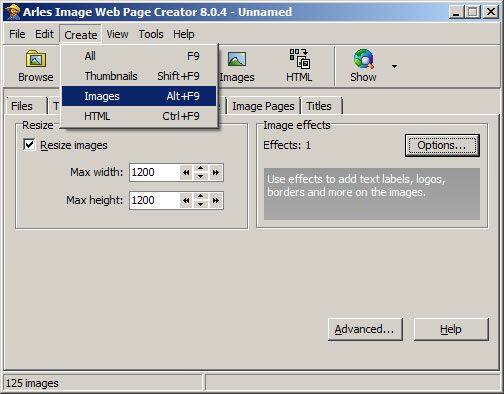The width and height of the screenshot is (504, 394).
Task: Choose HTML Ctrl+F9 from the Create menu
Action: [139, 116]
